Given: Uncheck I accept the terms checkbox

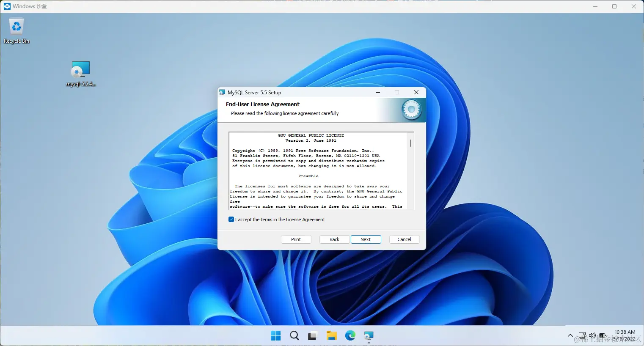Looking at the screenshot, I should [x=231, y=220].
